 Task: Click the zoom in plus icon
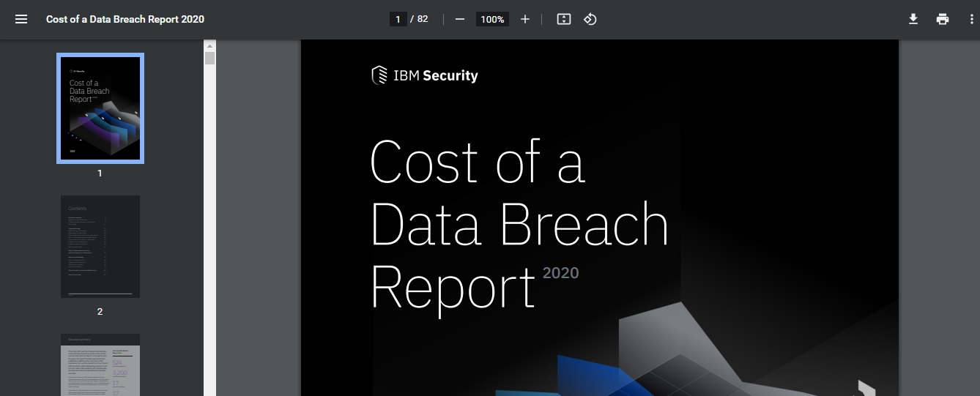[524, 19]
